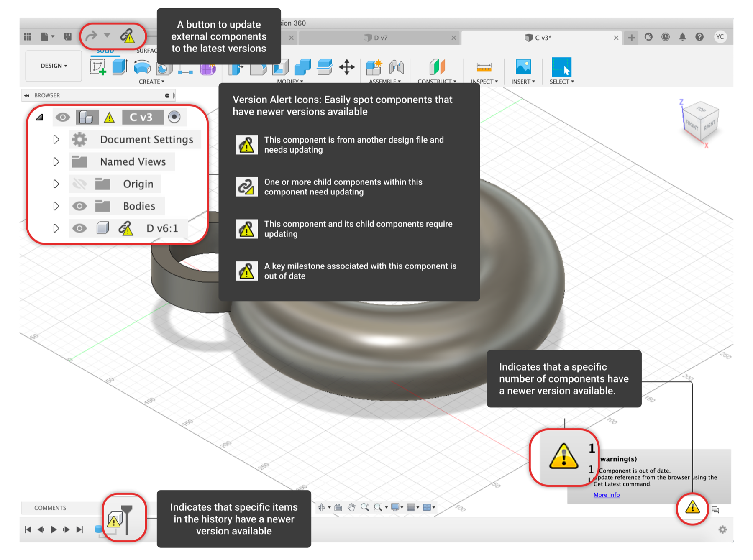This screenshot has width=753, height=560.
Task: Select the Extrude tool
Action: point(120,67)
